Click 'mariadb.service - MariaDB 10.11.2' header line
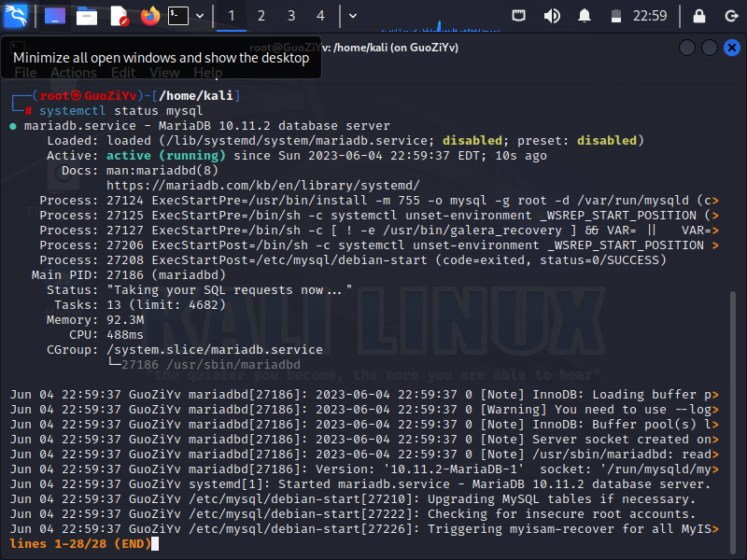Viewport: 747px width, 560px height. pos(206,126)
